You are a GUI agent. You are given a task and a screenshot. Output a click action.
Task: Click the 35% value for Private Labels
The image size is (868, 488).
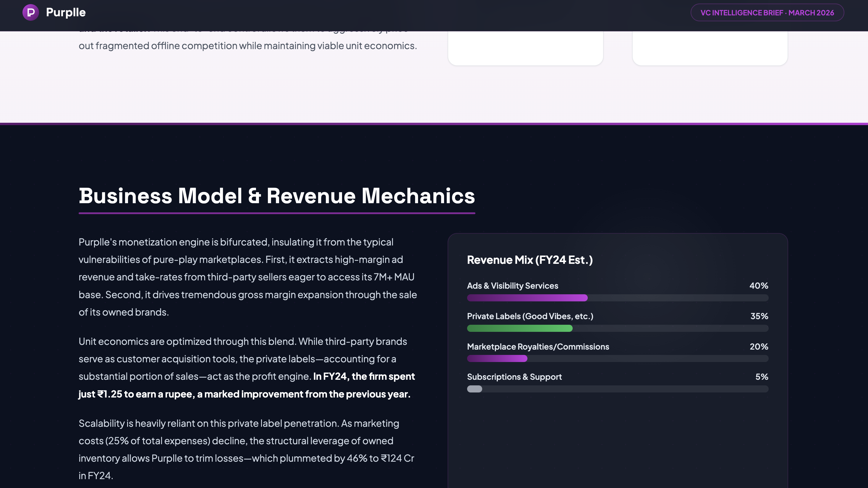(759, 316)
